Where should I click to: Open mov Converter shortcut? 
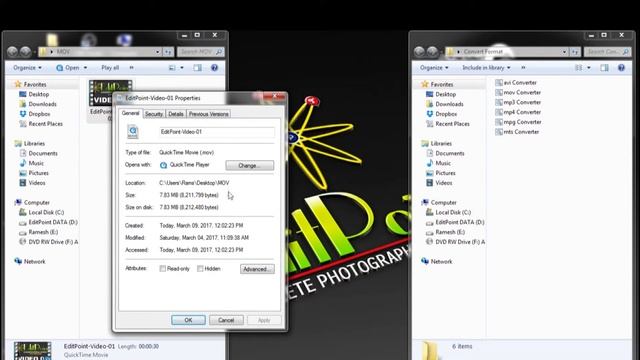(518, 92)
